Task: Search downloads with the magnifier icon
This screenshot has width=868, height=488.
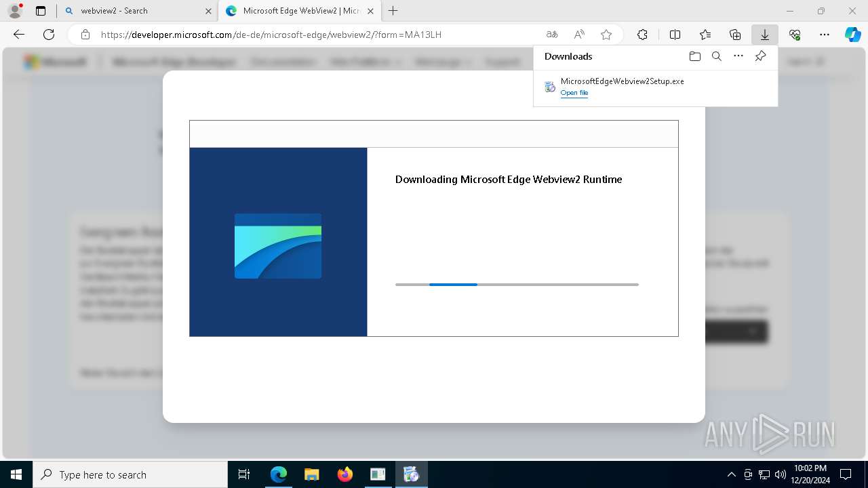Action: tap(716, 56)
